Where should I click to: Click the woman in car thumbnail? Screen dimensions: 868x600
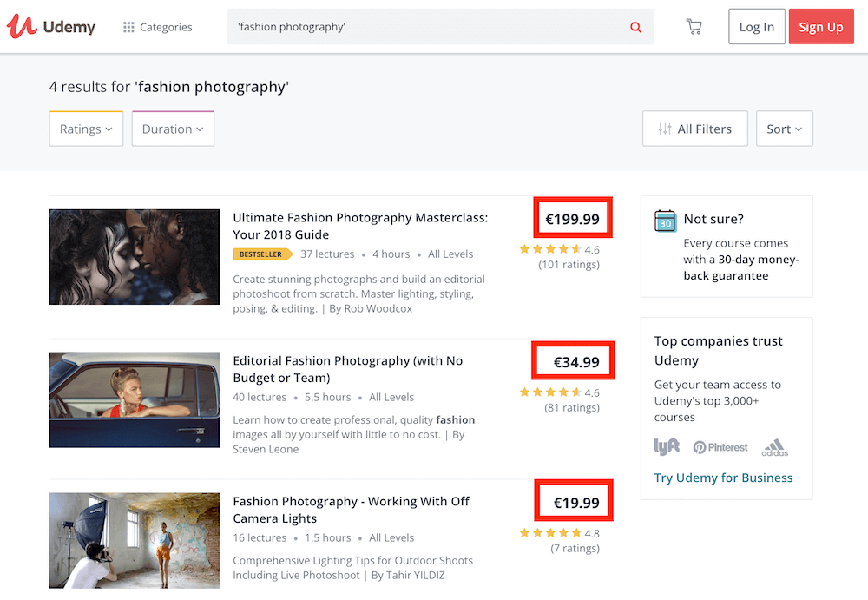[x=135, y=399]
